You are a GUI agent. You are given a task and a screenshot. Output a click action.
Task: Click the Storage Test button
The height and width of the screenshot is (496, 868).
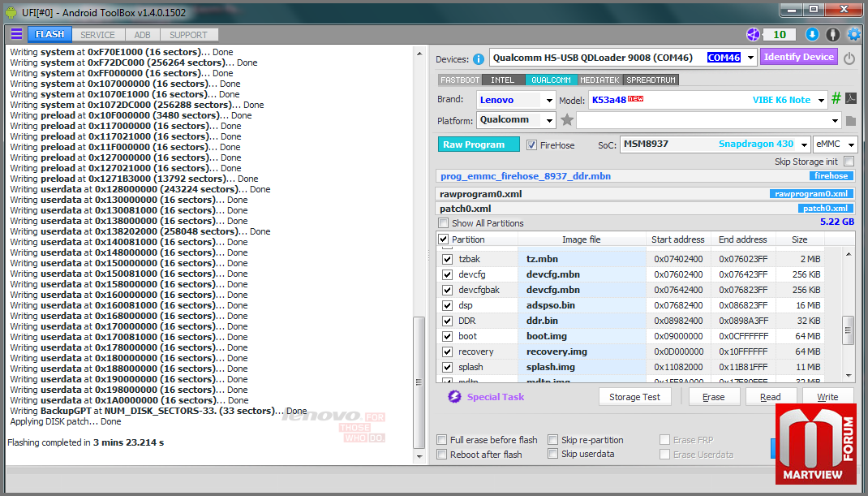[x=634, y=397]
